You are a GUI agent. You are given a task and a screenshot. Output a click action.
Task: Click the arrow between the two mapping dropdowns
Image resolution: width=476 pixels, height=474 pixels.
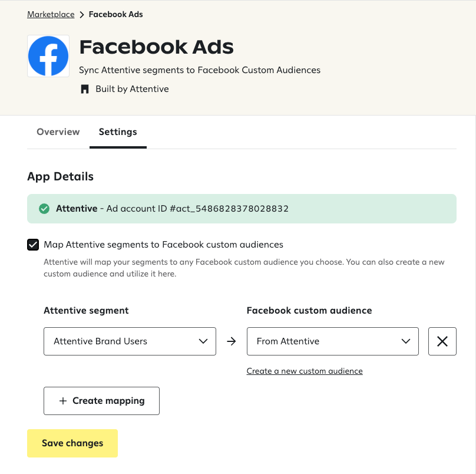click(231, 341)
